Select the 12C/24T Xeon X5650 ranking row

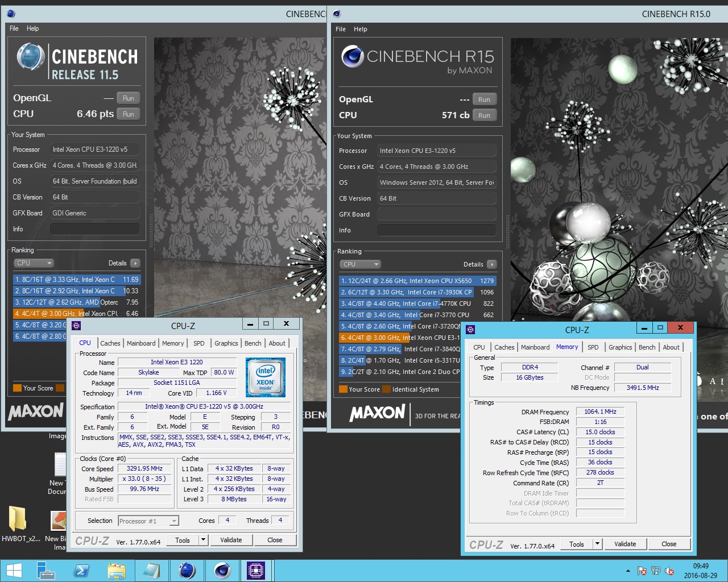(x=418, y=281)
